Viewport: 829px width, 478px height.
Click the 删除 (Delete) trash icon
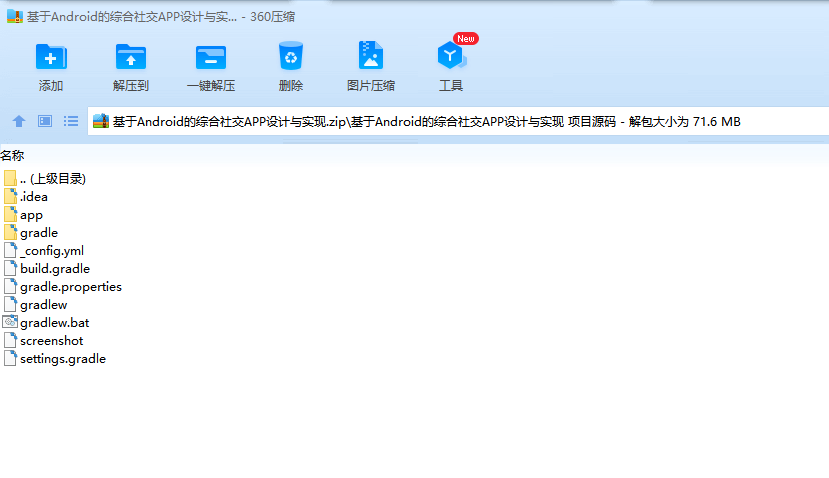[x=291, y=56]
